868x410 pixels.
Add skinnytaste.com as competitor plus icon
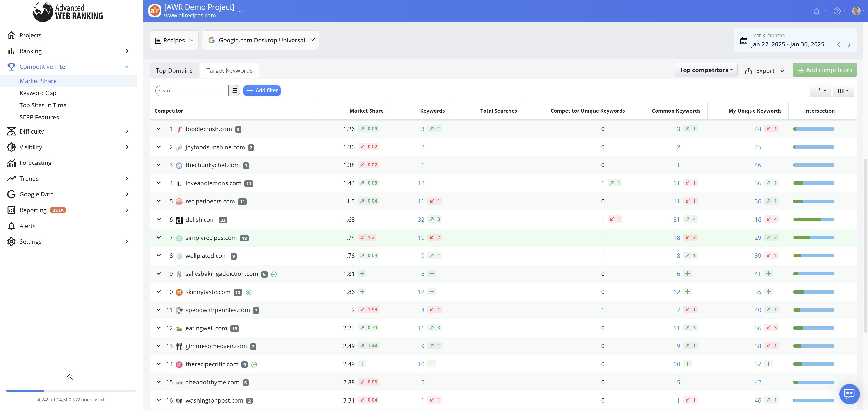[249, 292]
